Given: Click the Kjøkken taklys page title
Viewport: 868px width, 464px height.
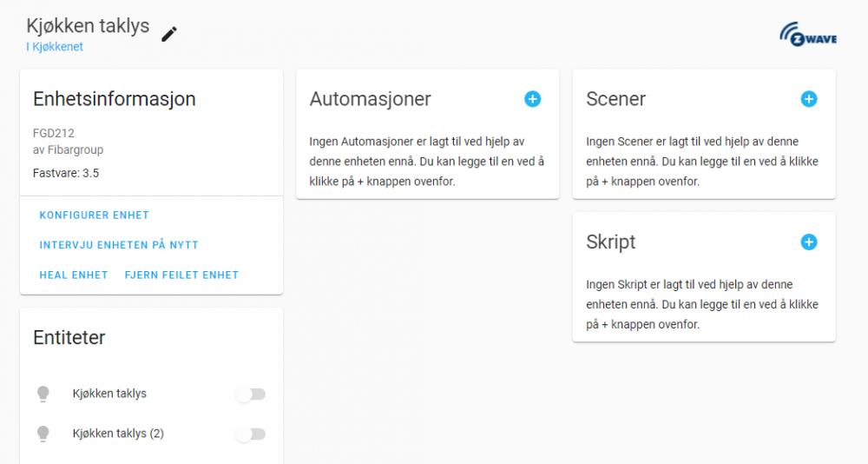Looking at the screenshot, I should tap(88, 26).
